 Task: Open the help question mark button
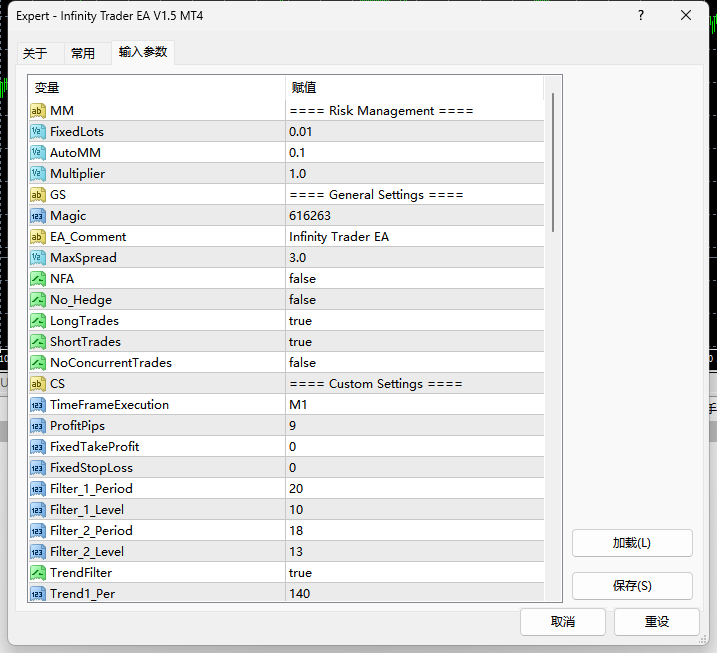pyautogui.click(x=641, y=16)
